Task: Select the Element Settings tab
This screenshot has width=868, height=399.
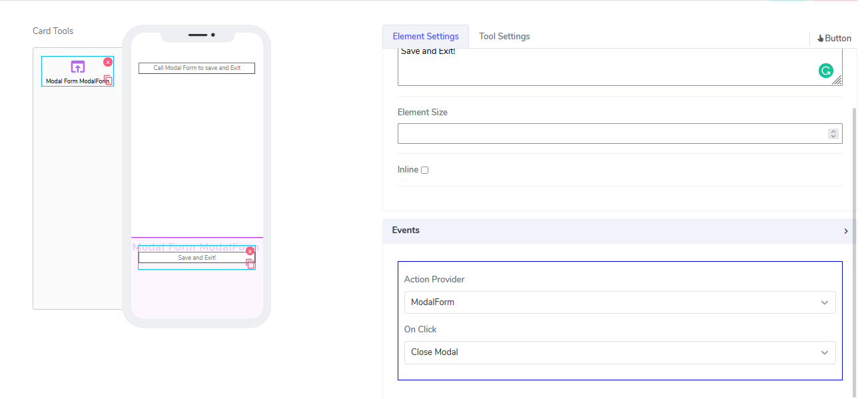Action: (x=426, y=37)
